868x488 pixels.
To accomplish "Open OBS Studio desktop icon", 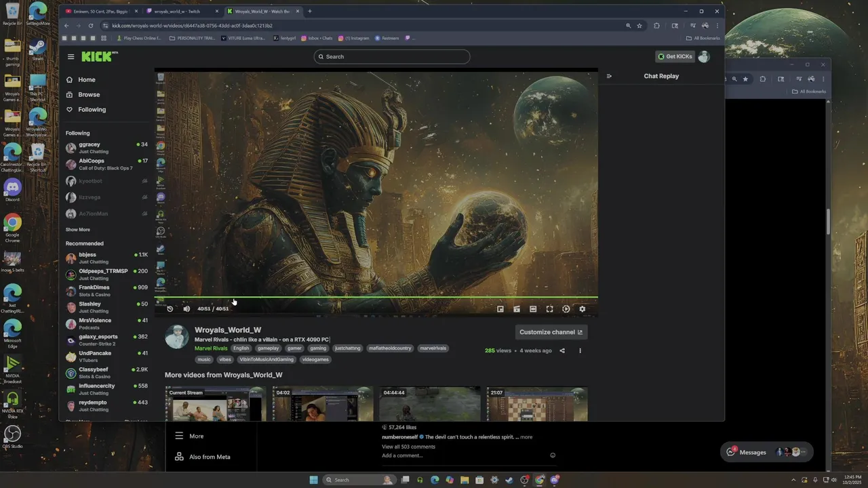I will click(12, 436).
